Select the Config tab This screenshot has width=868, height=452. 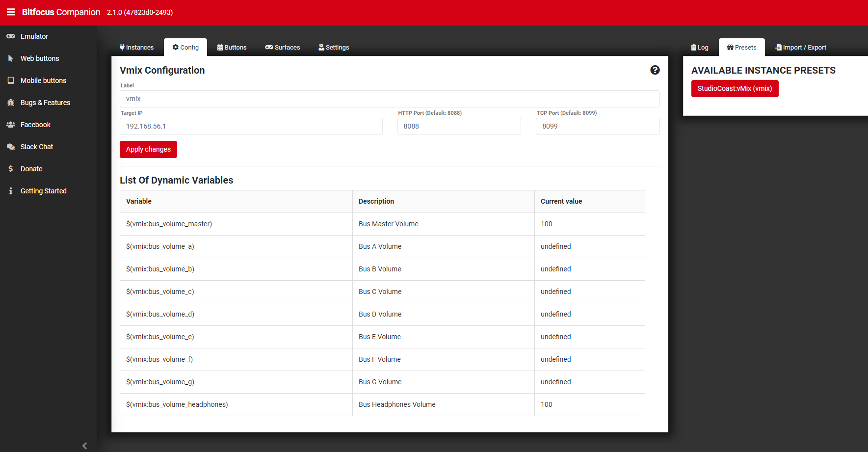(x=185, y=48)
